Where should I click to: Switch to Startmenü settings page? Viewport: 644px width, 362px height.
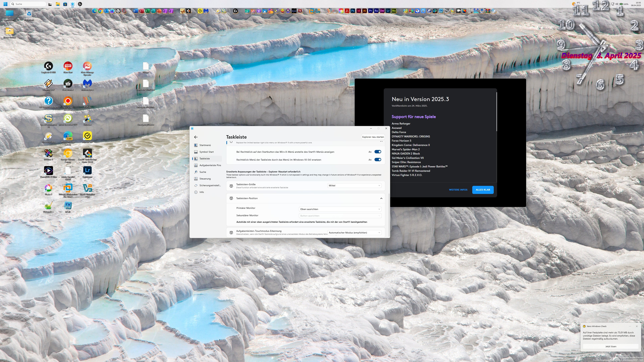click(x=205, y=145)
